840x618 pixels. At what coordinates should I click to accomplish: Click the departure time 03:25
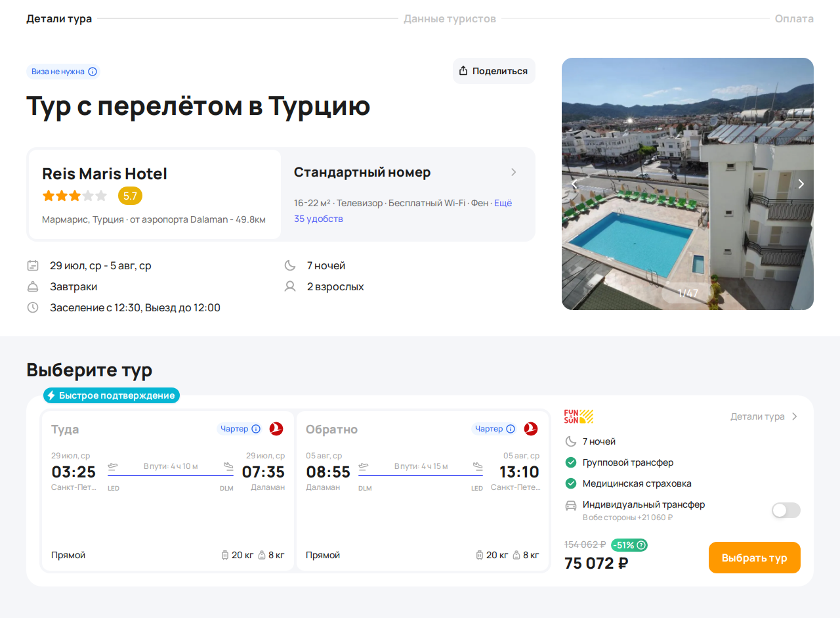(x=73, y=472)
